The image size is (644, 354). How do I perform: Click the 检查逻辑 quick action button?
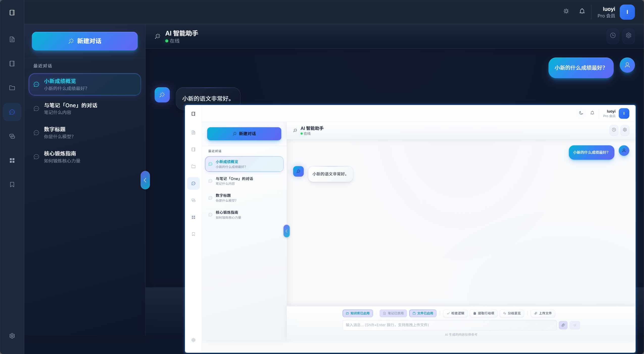(x=455, y=313)
